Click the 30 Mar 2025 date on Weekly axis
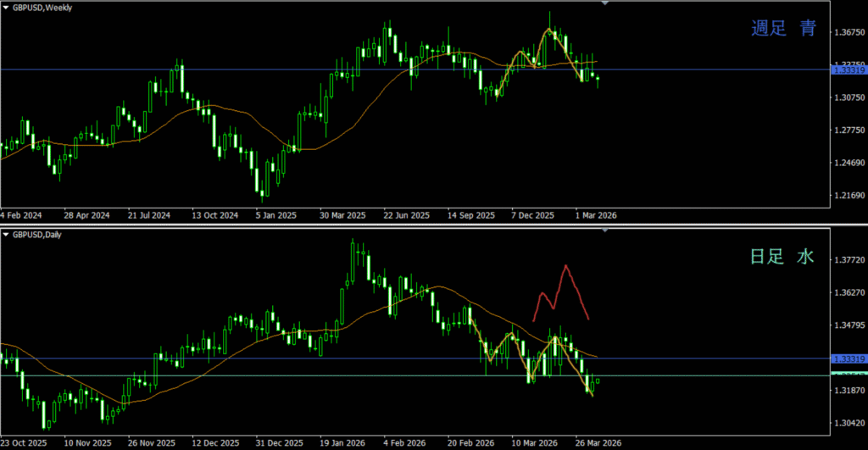The image size is (868, 450). click(343, 215)
